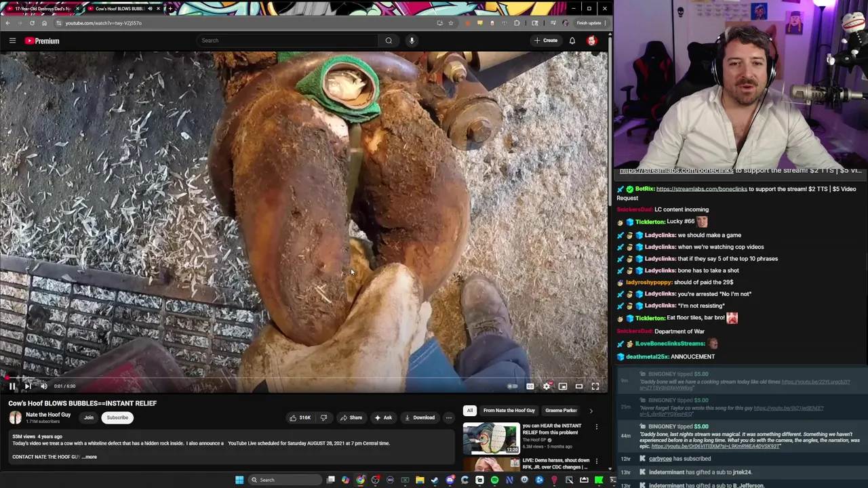The height and width of the screenshot is (488, 868).
Task: Select From Nate the Hoof Guy chip
Action: pyautogui.click(x=509, y=410)
